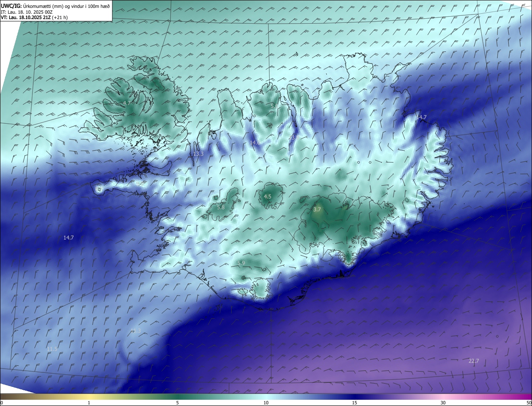
Task: Click the 13.3 map value
Action: click(x=199, y=154)
